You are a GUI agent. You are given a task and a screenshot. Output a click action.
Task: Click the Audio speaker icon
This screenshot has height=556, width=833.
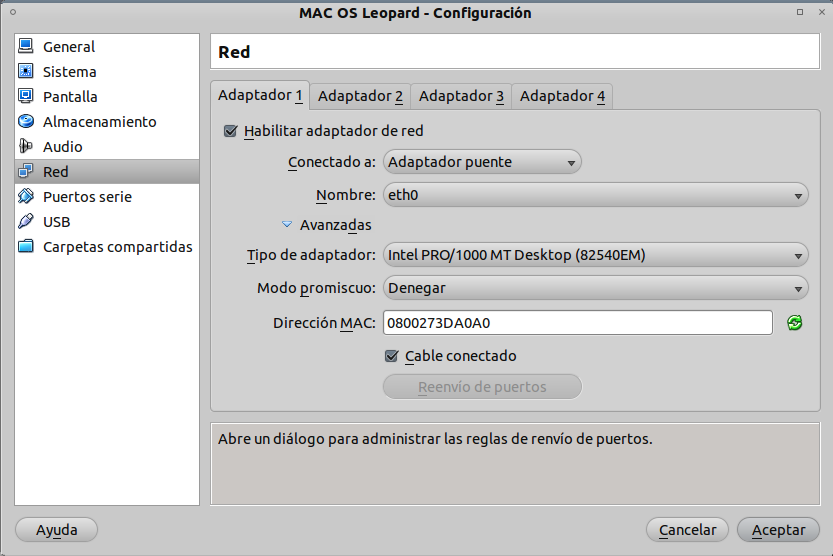(x=26, y=146)
